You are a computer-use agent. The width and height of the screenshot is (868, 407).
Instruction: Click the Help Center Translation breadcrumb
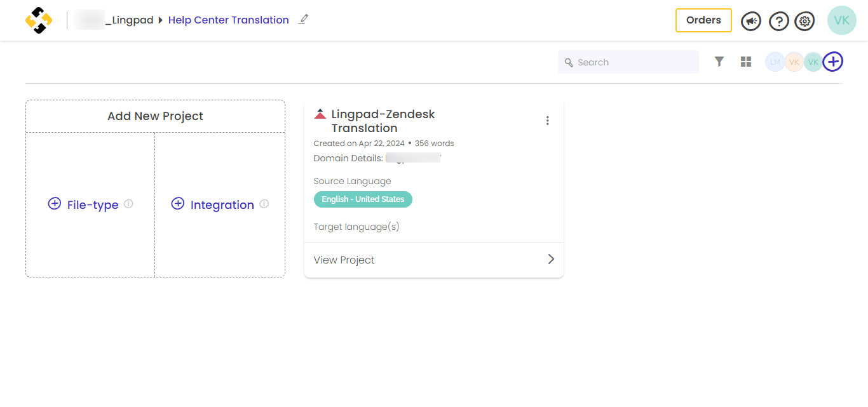tap(228, 20)
